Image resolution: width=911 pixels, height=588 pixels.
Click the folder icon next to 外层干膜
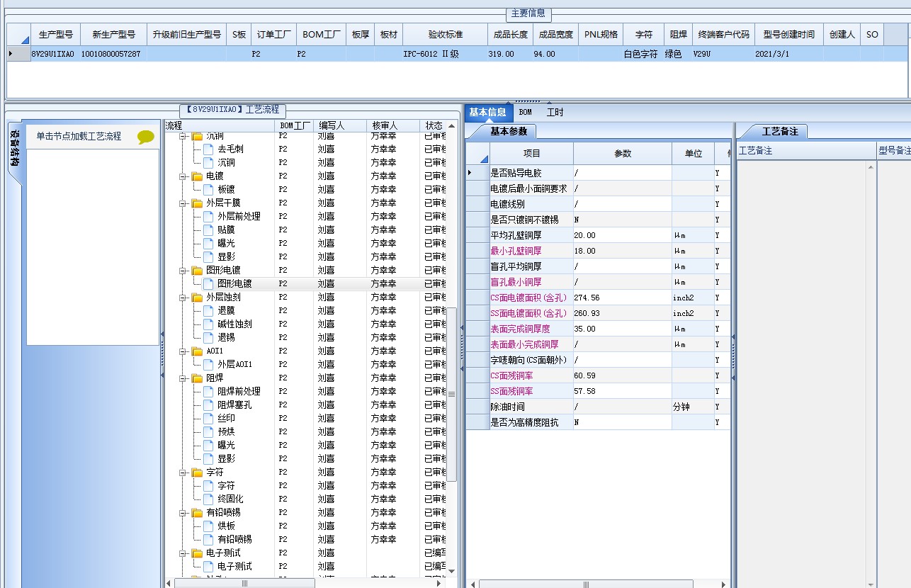point(197,203)
